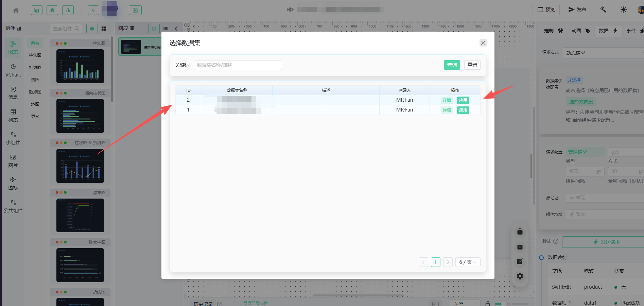Open the VChart component category
This screenshot has width=644, height=306.
[13, 70]
